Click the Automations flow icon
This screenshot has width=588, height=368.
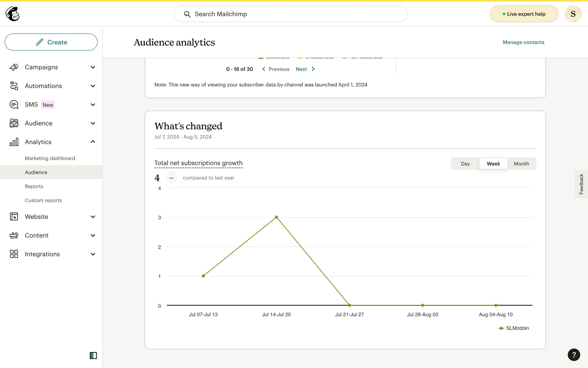(14, 86)
